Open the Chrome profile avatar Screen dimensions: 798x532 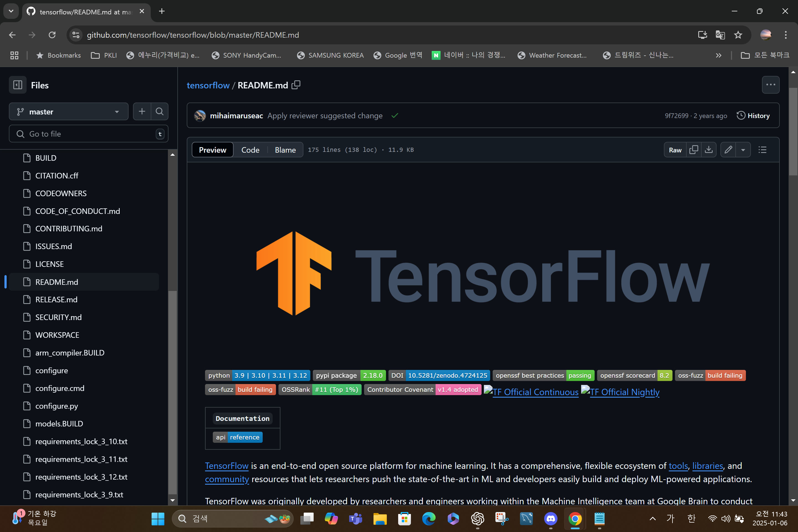[766, 35]
